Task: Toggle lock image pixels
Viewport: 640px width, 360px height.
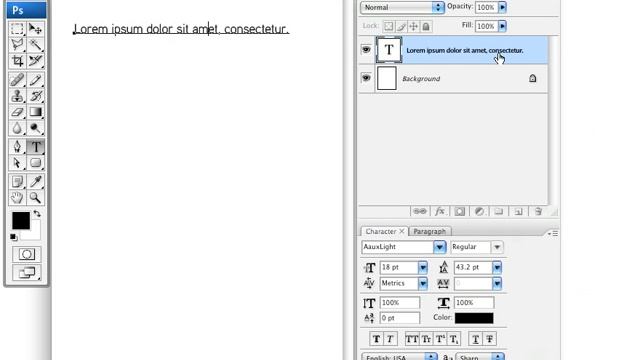Action: [x=401, y=27]
